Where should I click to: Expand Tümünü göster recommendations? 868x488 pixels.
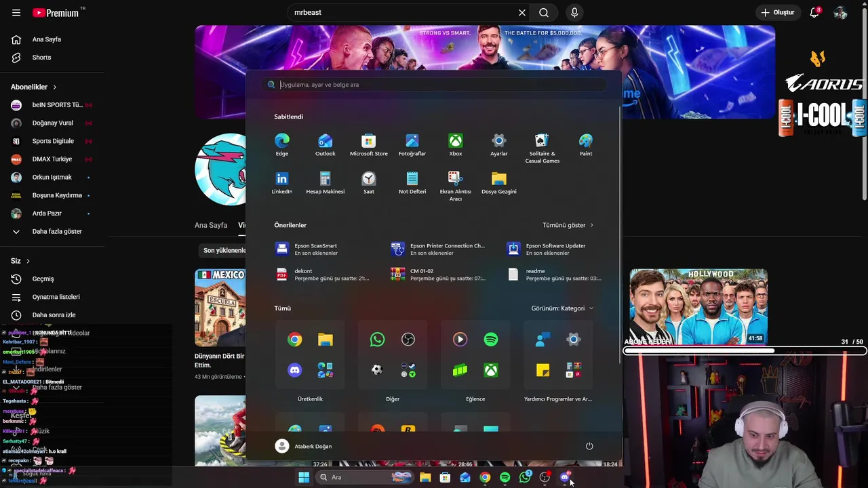tap(568, 225)
